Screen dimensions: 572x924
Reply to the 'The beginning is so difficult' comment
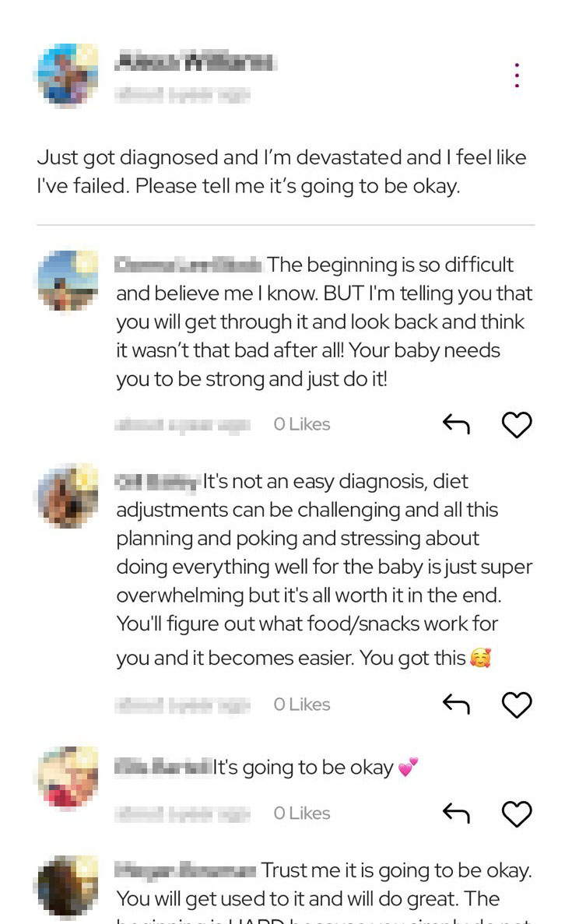pos(456,424)
